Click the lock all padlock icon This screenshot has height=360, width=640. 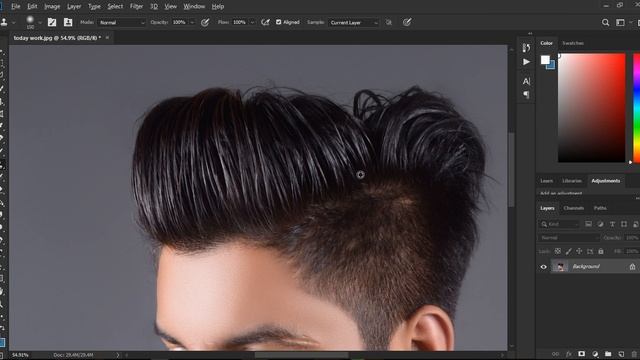click(601, 251)
